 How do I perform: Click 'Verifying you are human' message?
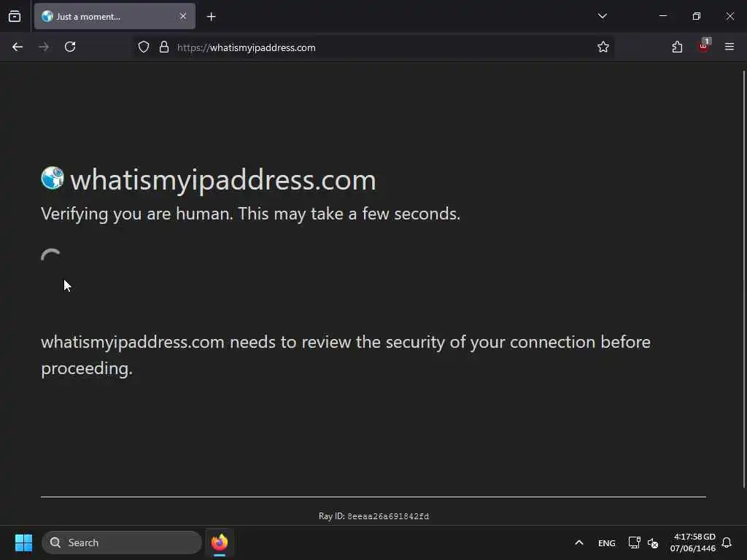[x=251, y=214]
